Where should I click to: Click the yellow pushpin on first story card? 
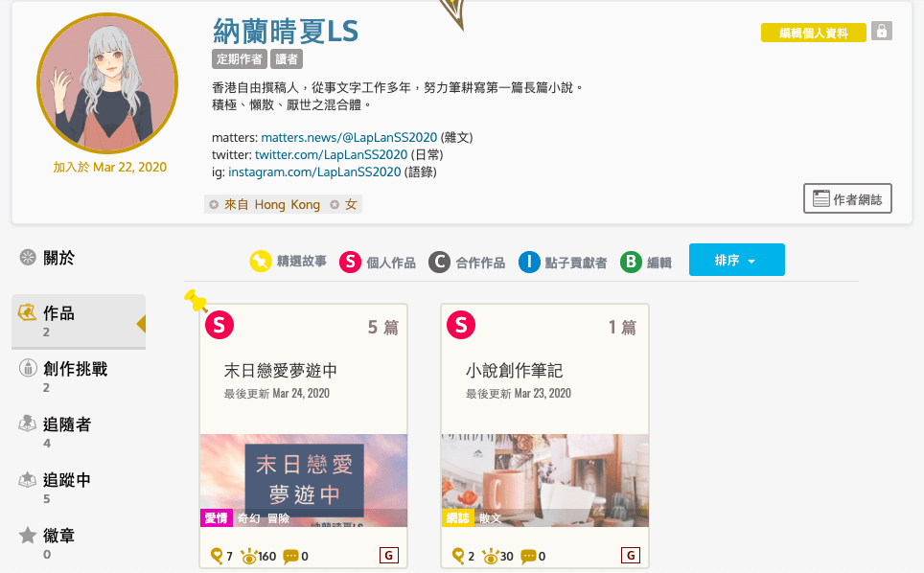(196, 301)
